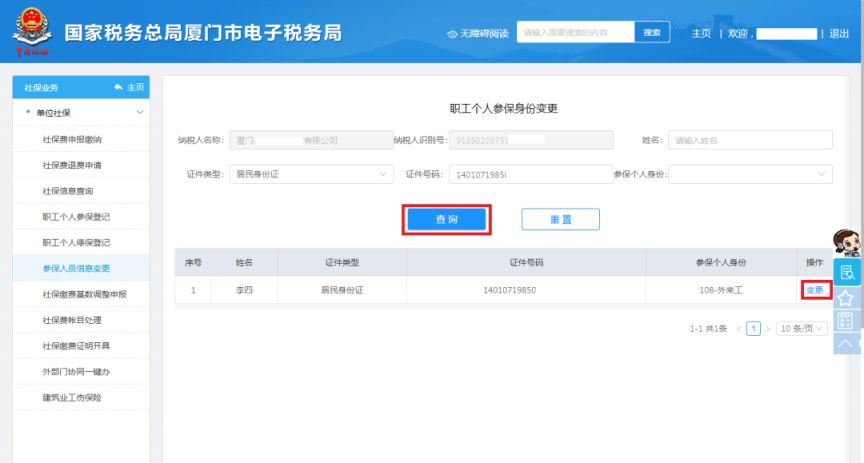This screenshot has width=864, height=463.
Task: Select 职工个人参保登记 menu item
Action: [76, 216]
